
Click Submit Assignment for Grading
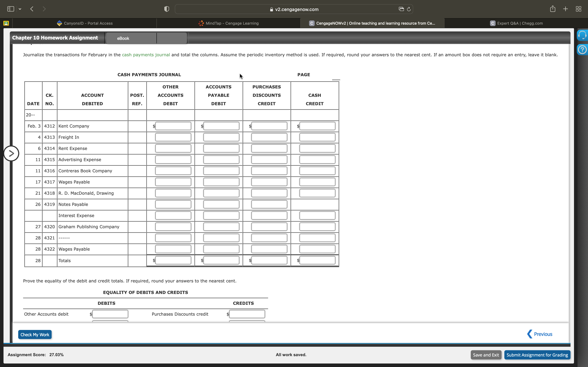coord(537,355)
